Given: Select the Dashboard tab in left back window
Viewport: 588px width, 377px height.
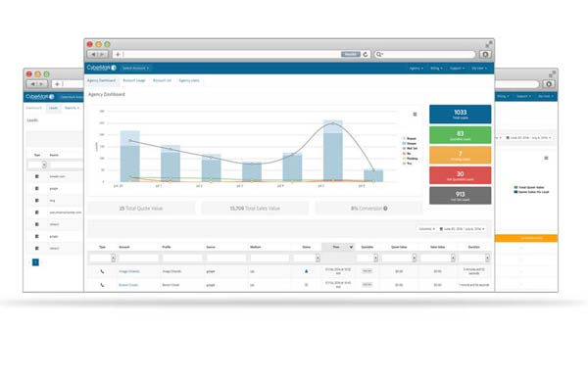Looking at the screenshot, I should (x=33, y=108).
